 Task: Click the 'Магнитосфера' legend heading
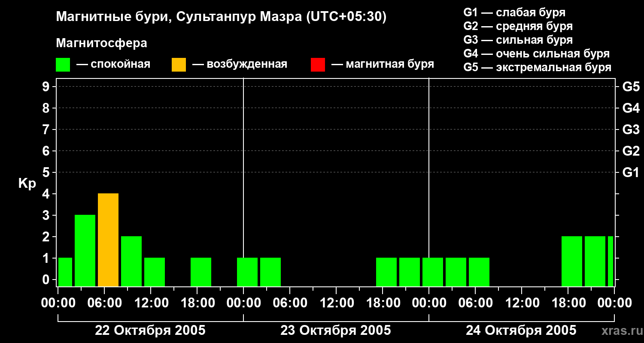[x=101, y=43]
